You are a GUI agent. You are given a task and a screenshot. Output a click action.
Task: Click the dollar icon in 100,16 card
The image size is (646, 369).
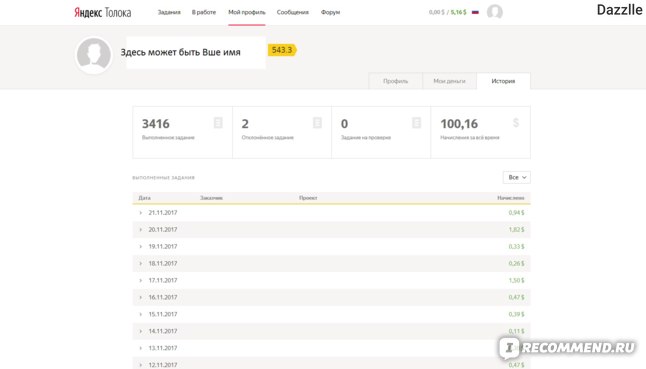[x=516, y=123]
